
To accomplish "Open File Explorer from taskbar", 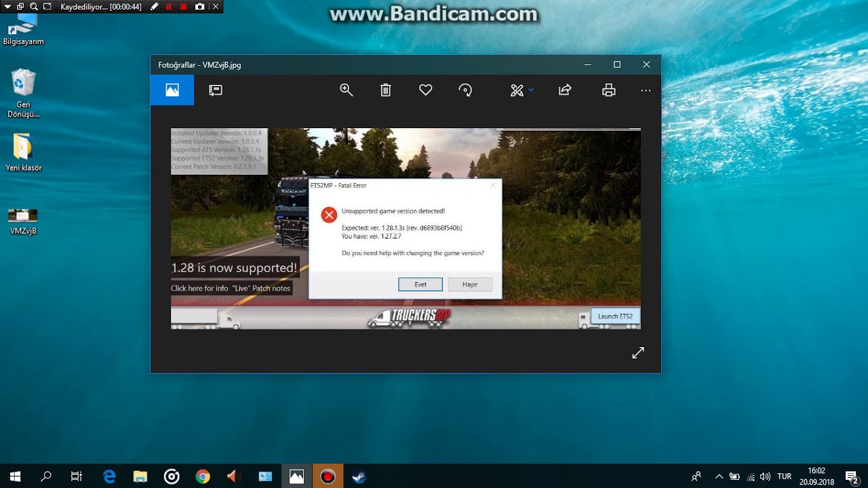I will click(x=140, y=476).
